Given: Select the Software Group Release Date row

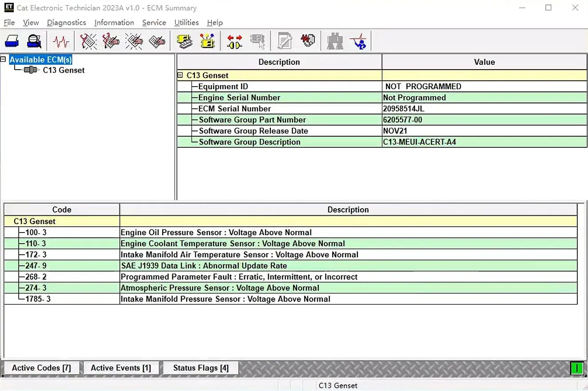Looking at the screenshot, I should (382, 131).
